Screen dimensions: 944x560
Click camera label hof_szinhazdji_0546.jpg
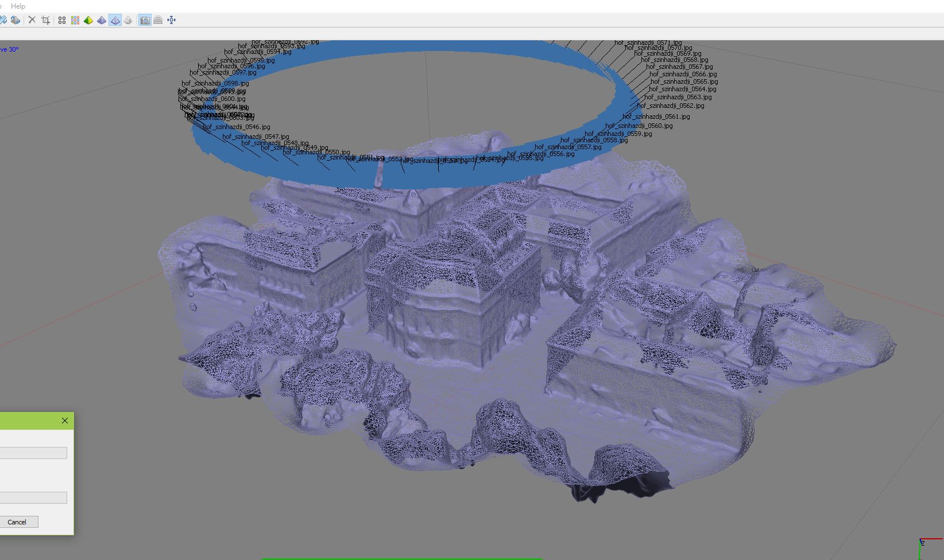[237, 127]
